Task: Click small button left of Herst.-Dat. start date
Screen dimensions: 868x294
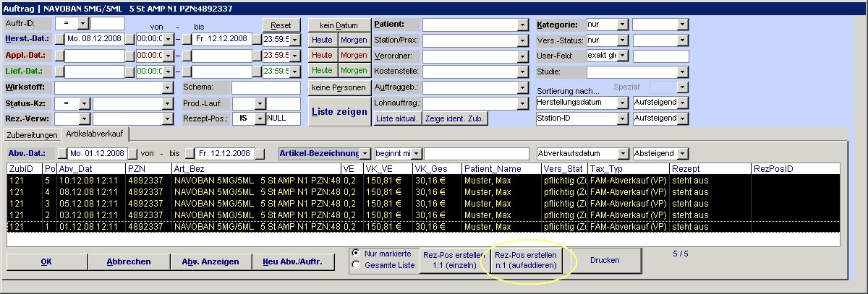Action: [x=60, y=39]
